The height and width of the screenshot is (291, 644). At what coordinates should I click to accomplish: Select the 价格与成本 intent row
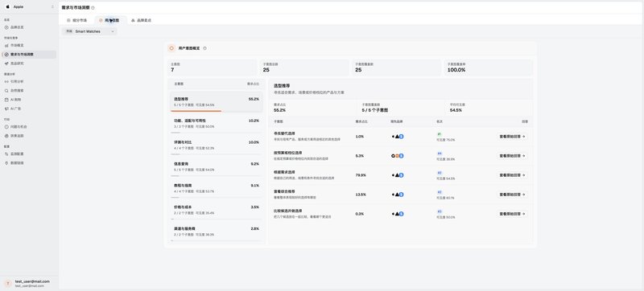tap(216, 211)
